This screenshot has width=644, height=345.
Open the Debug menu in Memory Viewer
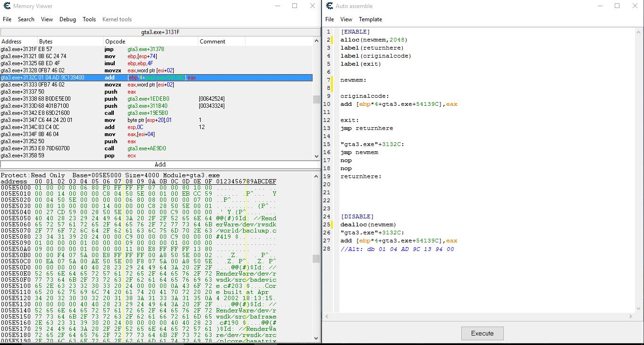[68, 19]
